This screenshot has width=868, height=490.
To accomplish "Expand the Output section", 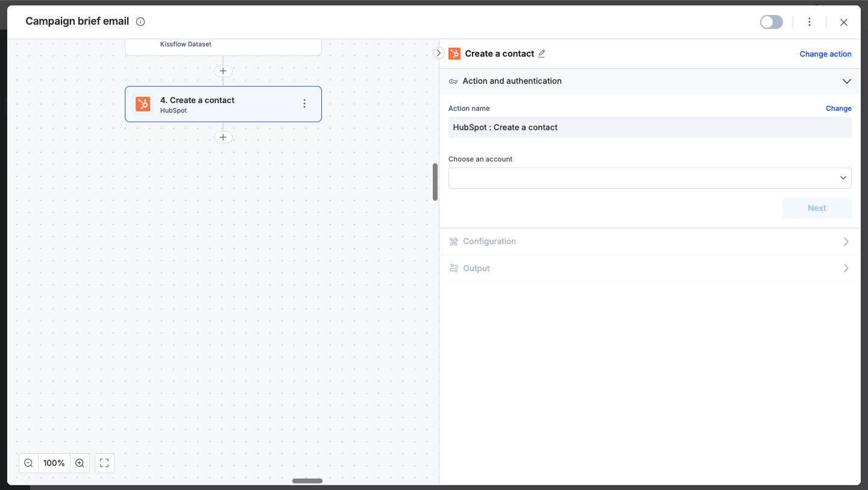I will pyautogui.click(x=650, y=268).
